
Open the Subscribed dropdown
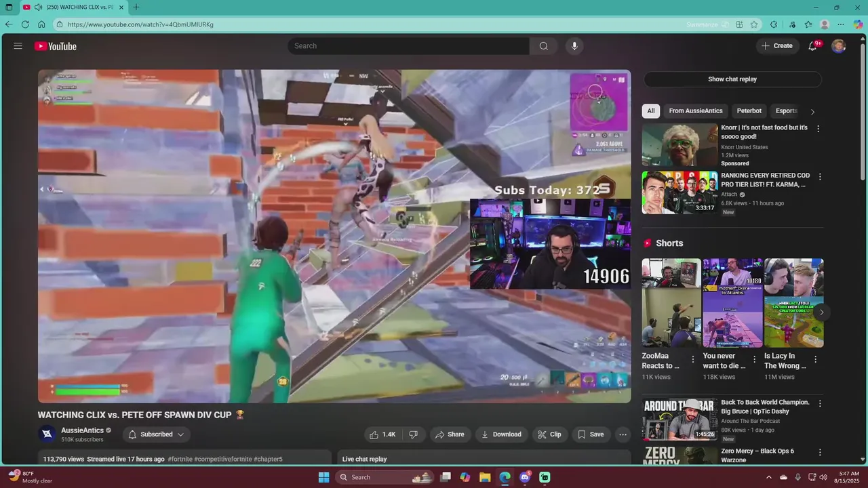click(x=157, y=434)
